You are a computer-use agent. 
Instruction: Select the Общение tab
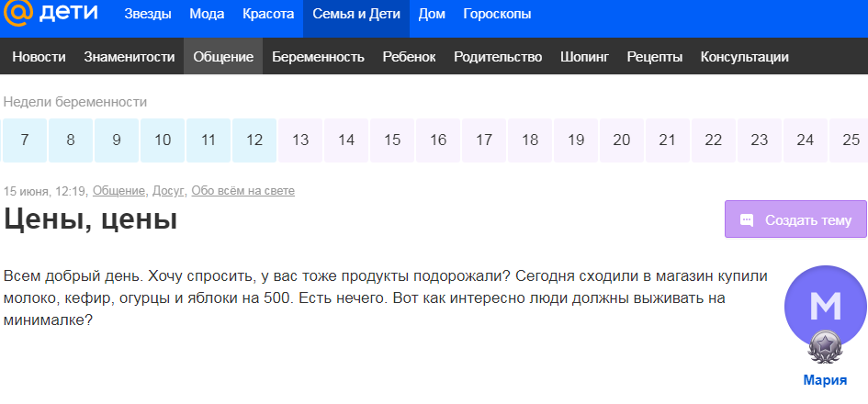tap(223, 56)
